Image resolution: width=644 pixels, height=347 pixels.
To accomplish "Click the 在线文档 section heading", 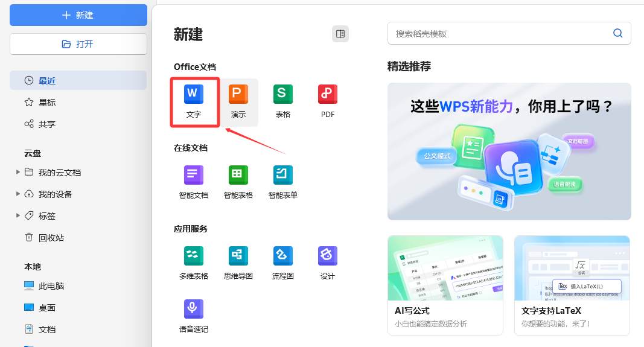I will click(x=191, y=148).
